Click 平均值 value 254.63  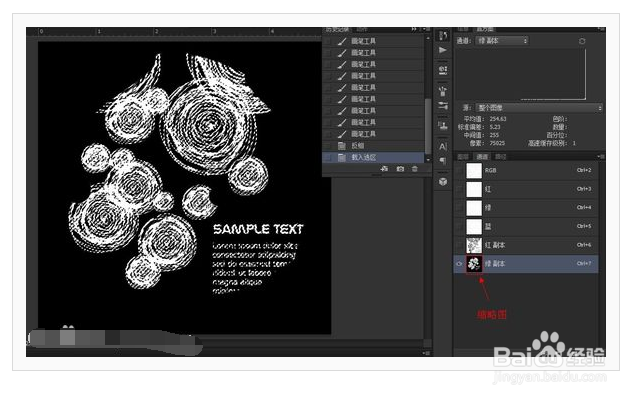pyautogui.click(x=498, y=119)
